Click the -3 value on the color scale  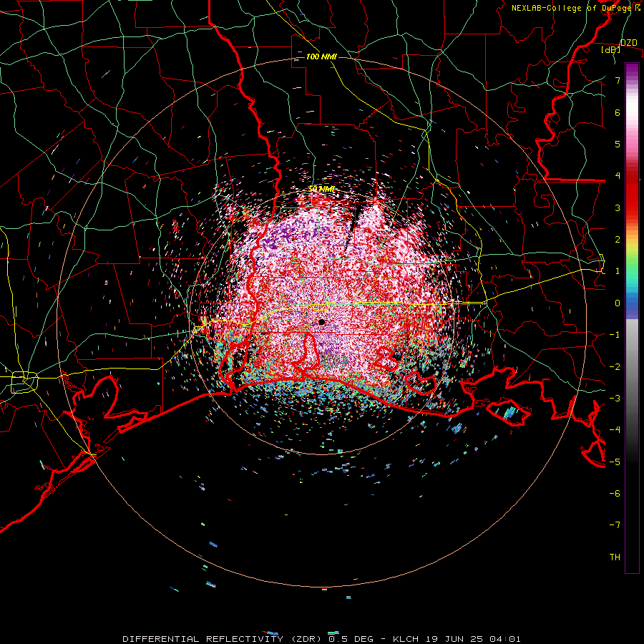[x=615, y=399]
